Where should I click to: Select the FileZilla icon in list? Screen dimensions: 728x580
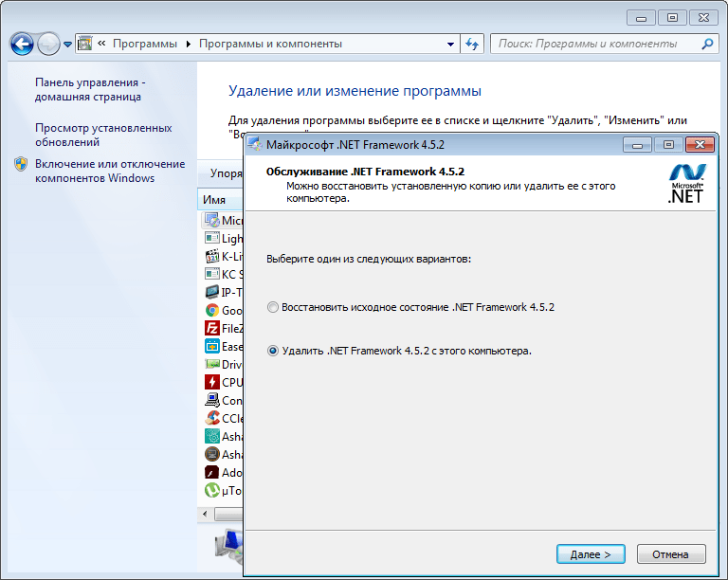pyautogui.click(x=212, y=328)
